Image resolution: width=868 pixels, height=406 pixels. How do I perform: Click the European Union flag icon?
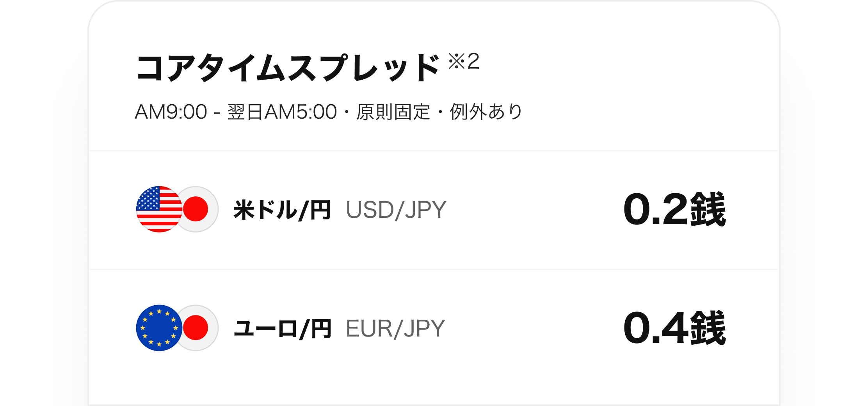[x=158, y=328]
